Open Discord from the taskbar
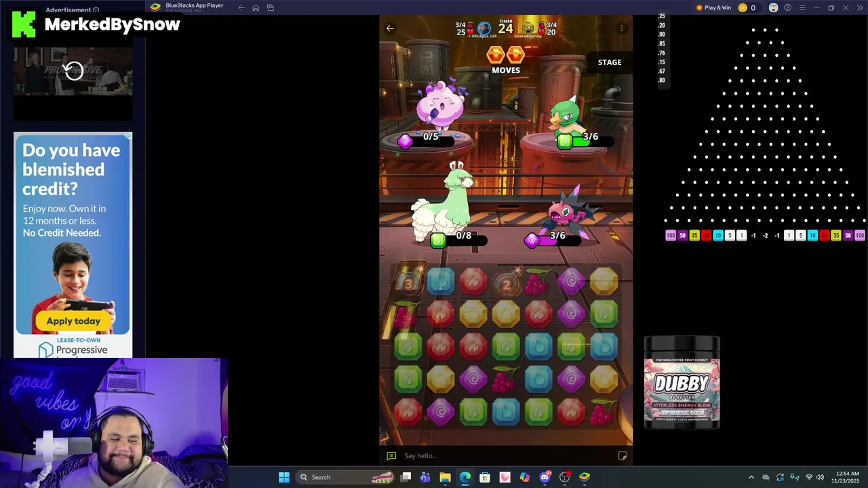 coord(545,477)
